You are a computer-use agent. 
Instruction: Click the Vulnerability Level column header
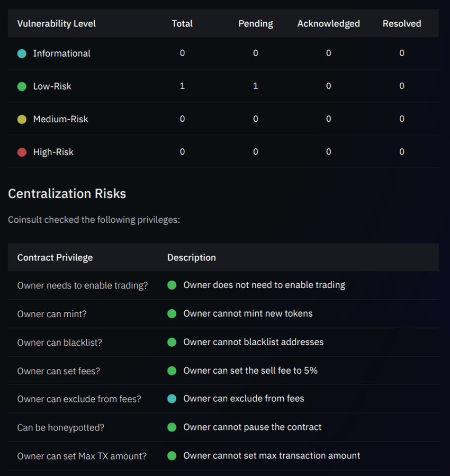tap(57, 24)
